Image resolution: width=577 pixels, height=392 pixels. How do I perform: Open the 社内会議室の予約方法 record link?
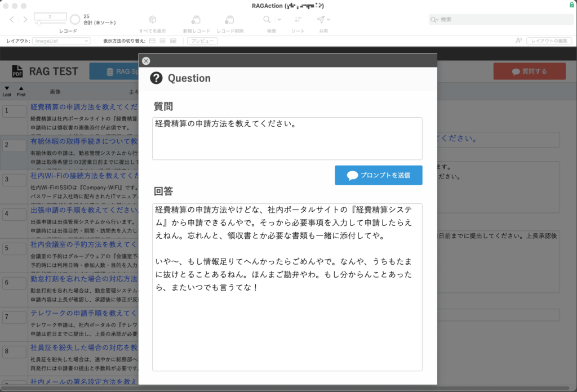(85, 244)
